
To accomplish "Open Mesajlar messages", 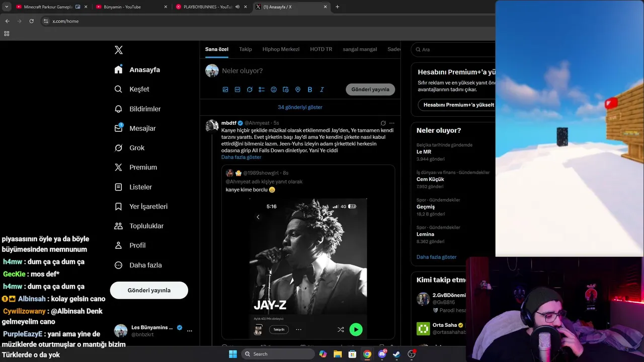I will (135, 128).
